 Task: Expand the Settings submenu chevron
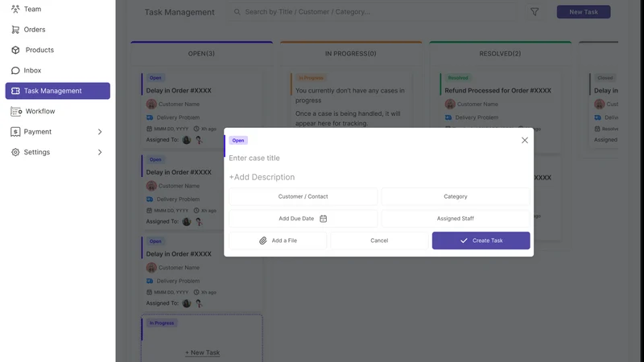coord(100,152)
